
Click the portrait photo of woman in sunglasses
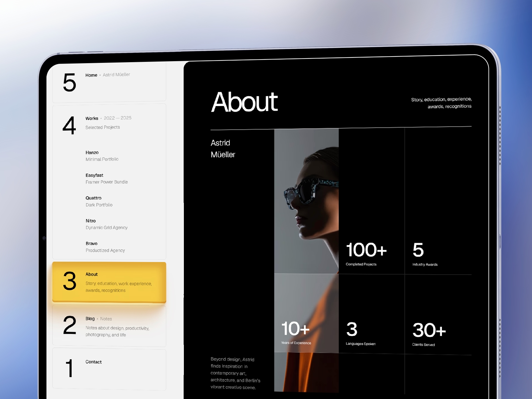point(306,260)
